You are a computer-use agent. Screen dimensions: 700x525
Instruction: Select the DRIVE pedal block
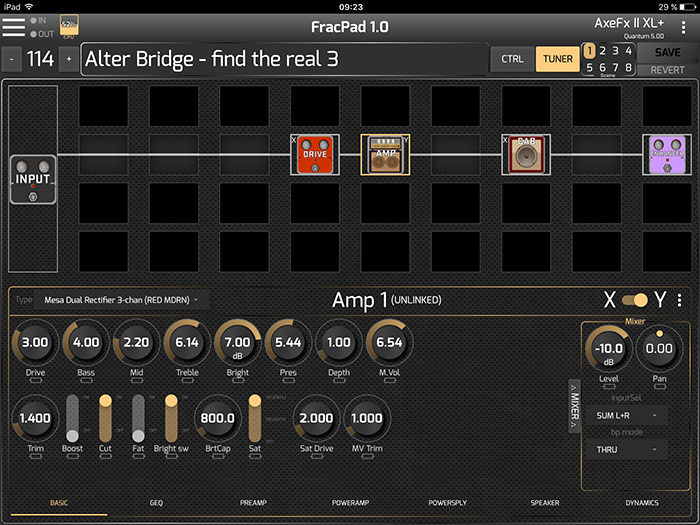point(315,154)
